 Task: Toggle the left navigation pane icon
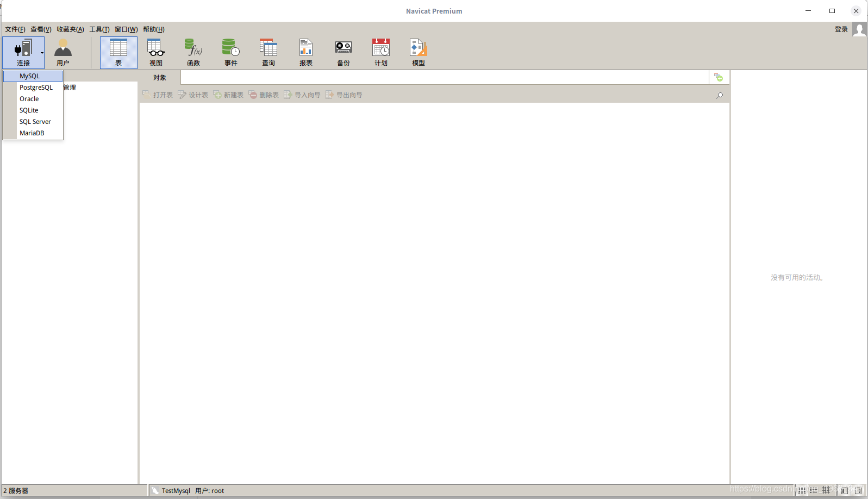coord(844,490)
